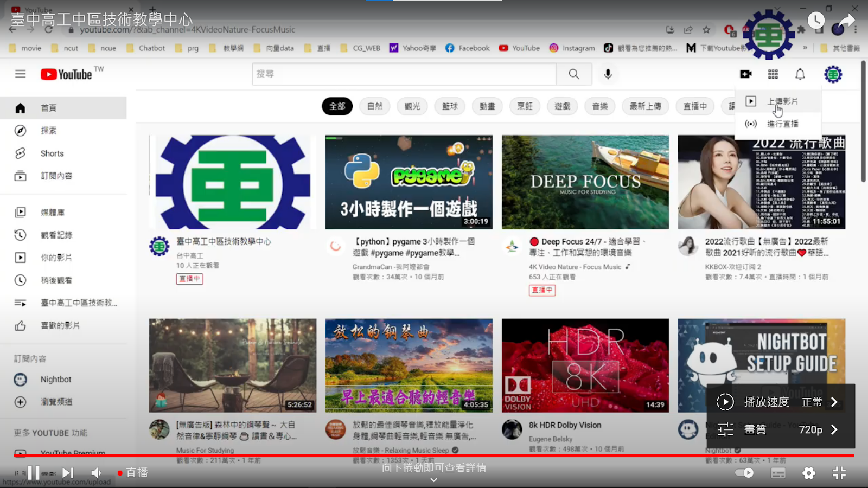Open the Nightbot subscription channel
Screen dimensions: 868x488
pos(63,380)
